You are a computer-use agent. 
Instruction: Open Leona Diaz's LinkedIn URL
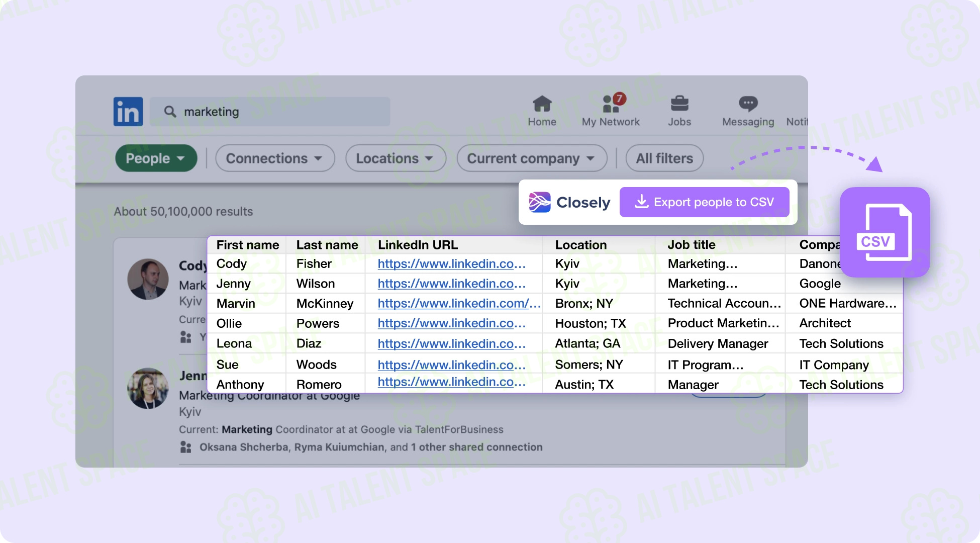(x=451, y=344)
